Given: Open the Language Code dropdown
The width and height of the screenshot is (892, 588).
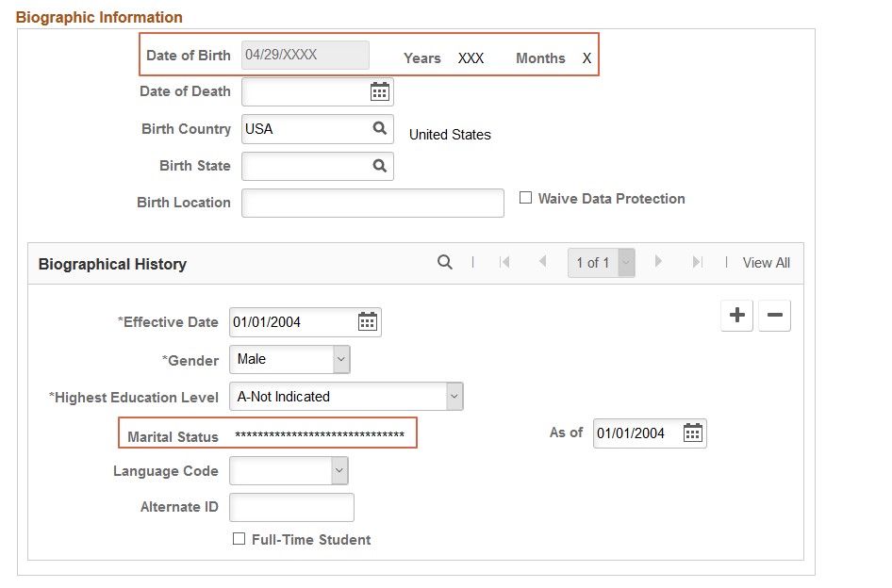Looking at the screenshot, I should (339, 471).
